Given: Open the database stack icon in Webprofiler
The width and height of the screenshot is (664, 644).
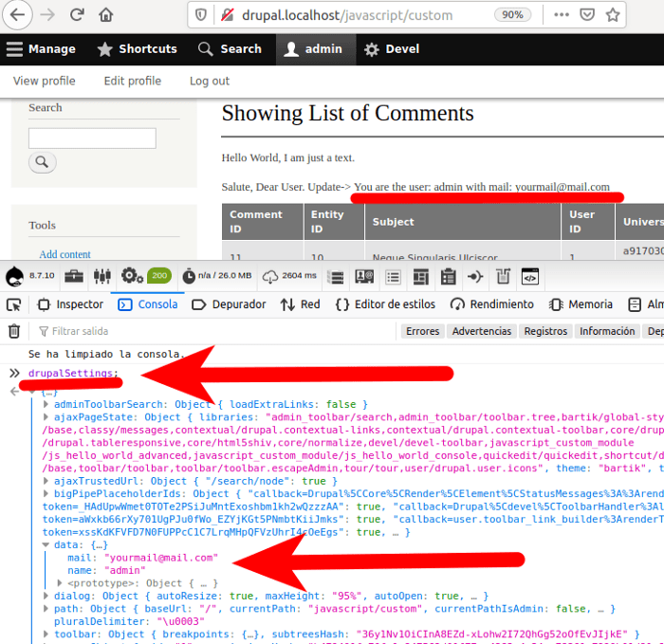Looking at the screenshot, I should pos(337,277).
